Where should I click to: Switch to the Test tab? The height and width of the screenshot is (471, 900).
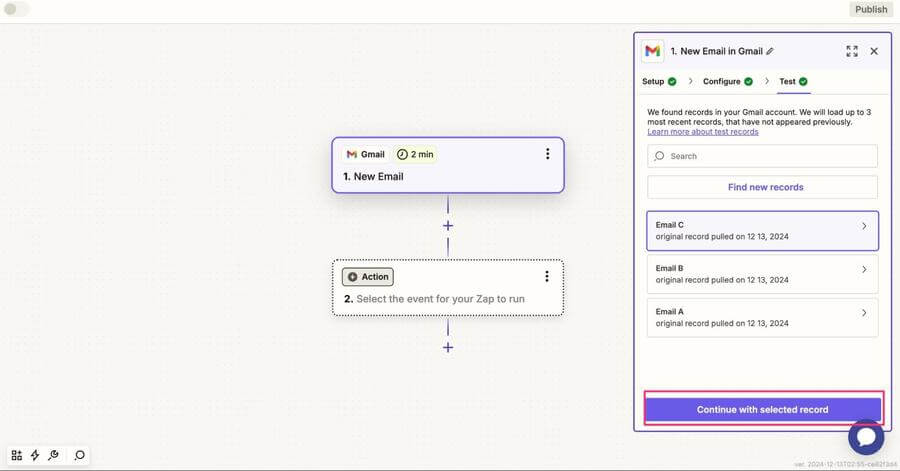pos(793,81)
